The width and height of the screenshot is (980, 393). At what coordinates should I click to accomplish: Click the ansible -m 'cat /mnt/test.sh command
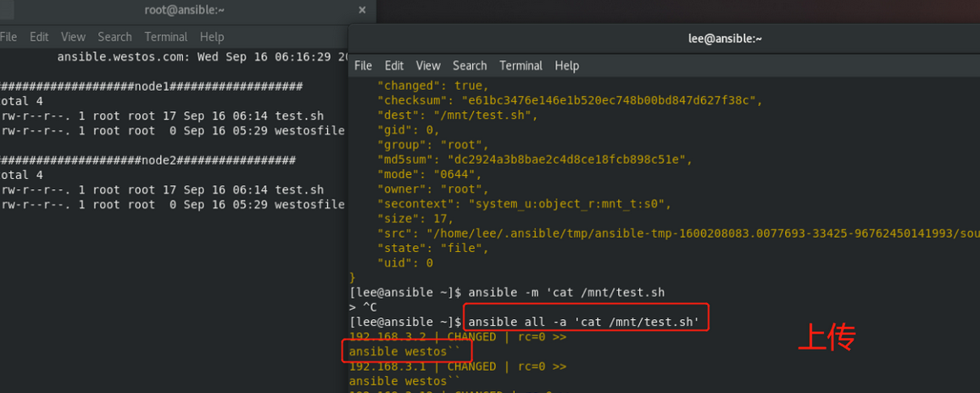click(566, 292)
